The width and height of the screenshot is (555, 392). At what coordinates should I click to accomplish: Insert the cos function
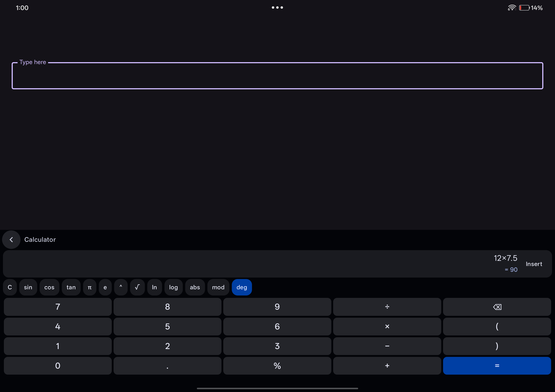pyautogui.click(x=49, y=287)
